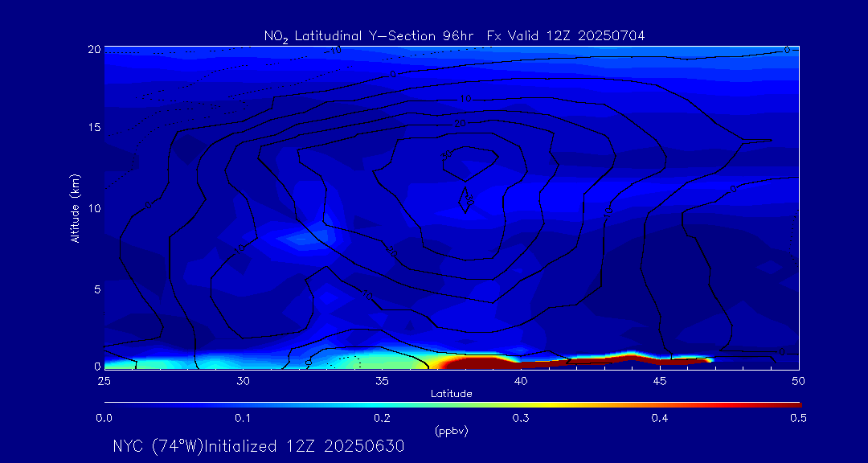
Task: Select color scale value 0.1
Action: click(x=243, y=419)
